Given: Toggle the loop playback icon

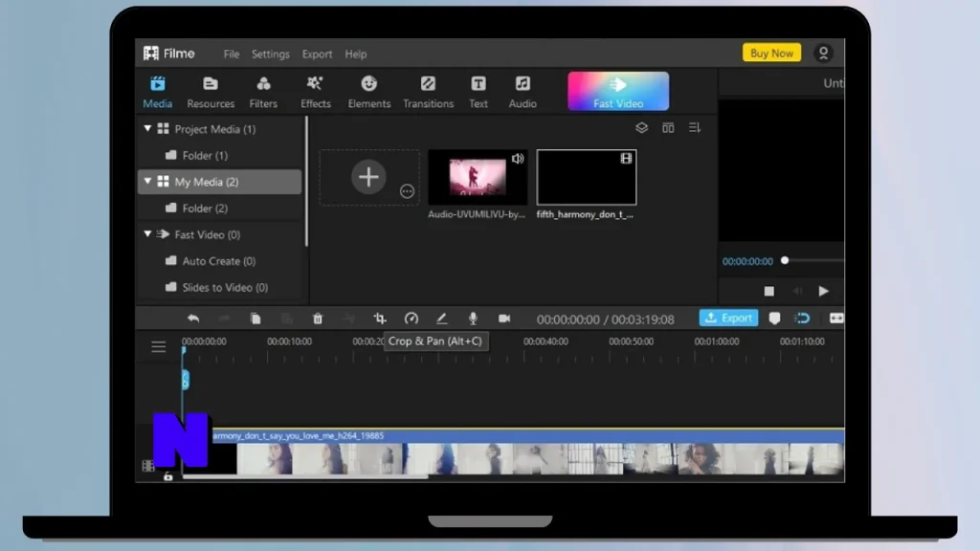Looking at the screenshot, I should pyautogui.click(x=803, y=319).
